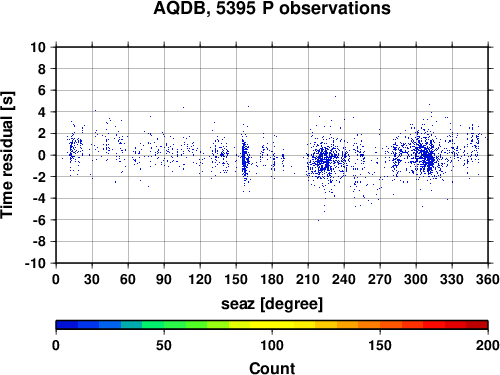
Task: Select the dark red end of colorbar
Action: [477, 325]
